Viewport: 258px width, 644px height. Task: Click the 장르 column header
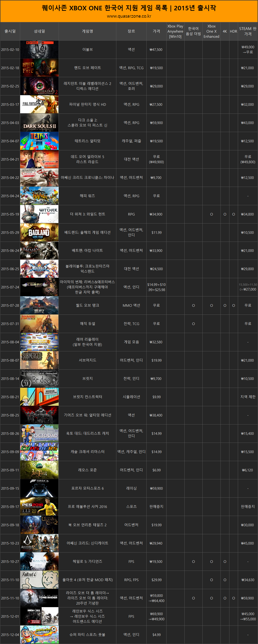point(131,31)
